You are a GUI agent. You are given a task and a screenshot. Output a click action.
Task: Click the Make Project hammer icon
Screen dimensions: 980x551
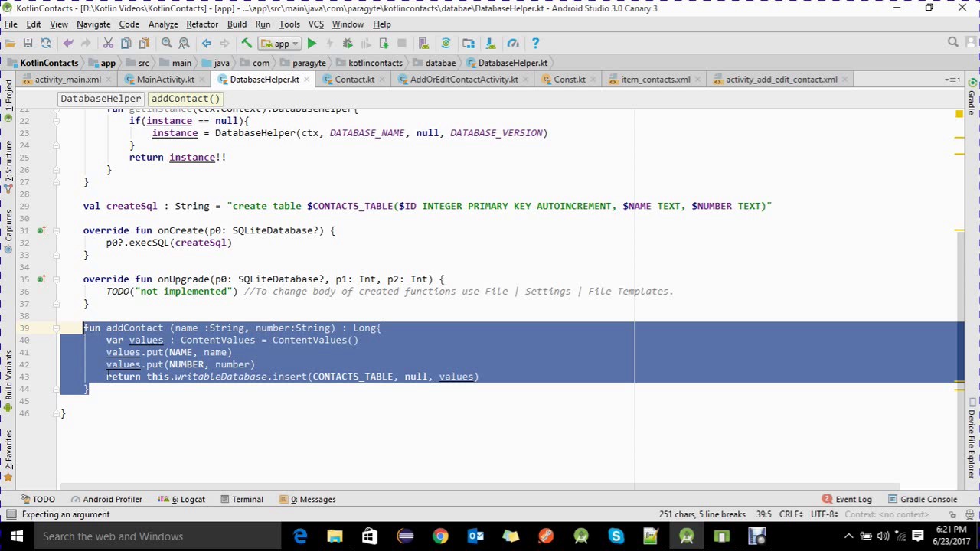247,44
